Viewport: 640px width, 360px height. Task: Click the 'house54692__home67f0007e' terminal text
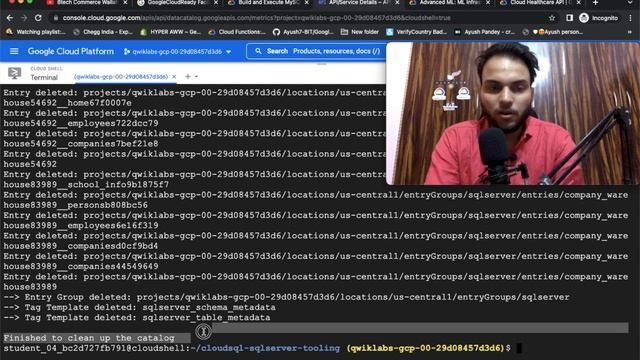click(67, 103)
